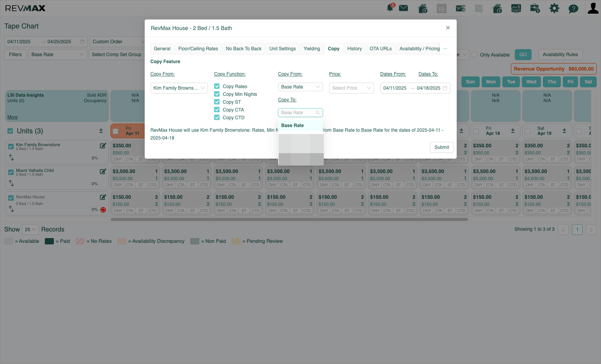Uncheck the Copy CTA checkbox
601x364 pixels.
click(x=217, y=110)
